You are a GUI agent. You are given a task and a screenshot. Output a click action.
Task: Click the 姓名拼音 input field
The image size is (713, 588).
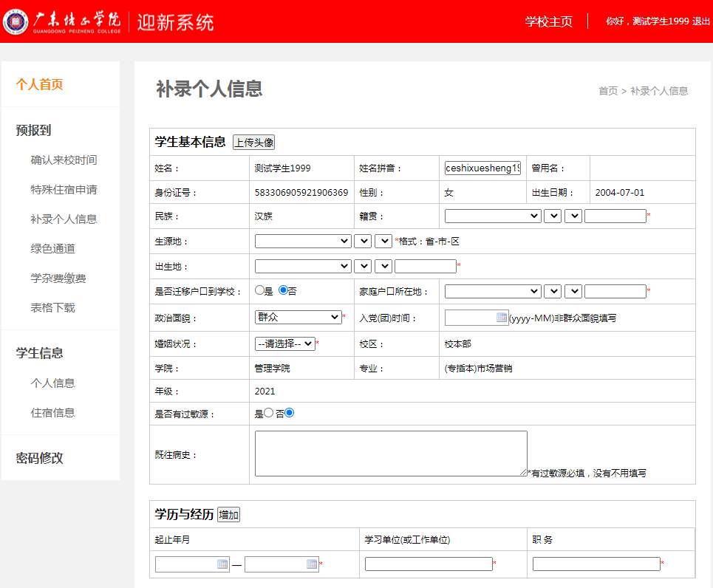pos(482,168)
